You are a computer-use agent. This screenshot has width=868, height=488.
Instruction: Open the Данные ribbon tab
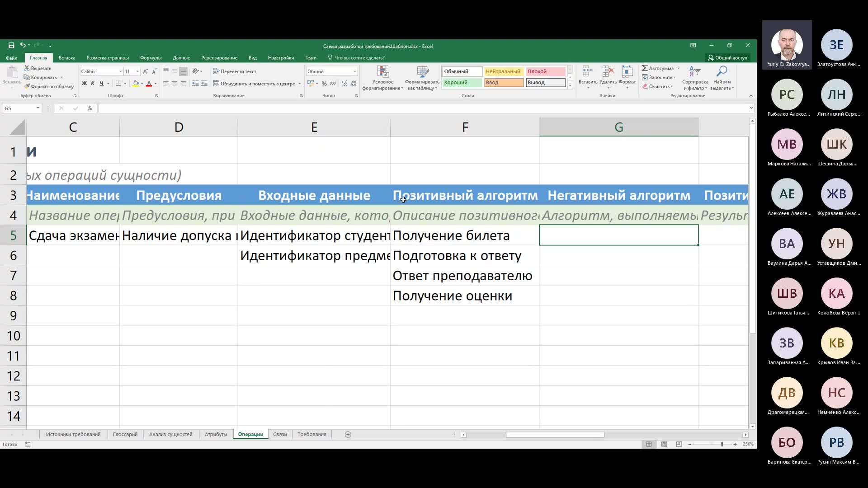click(181, 58)
